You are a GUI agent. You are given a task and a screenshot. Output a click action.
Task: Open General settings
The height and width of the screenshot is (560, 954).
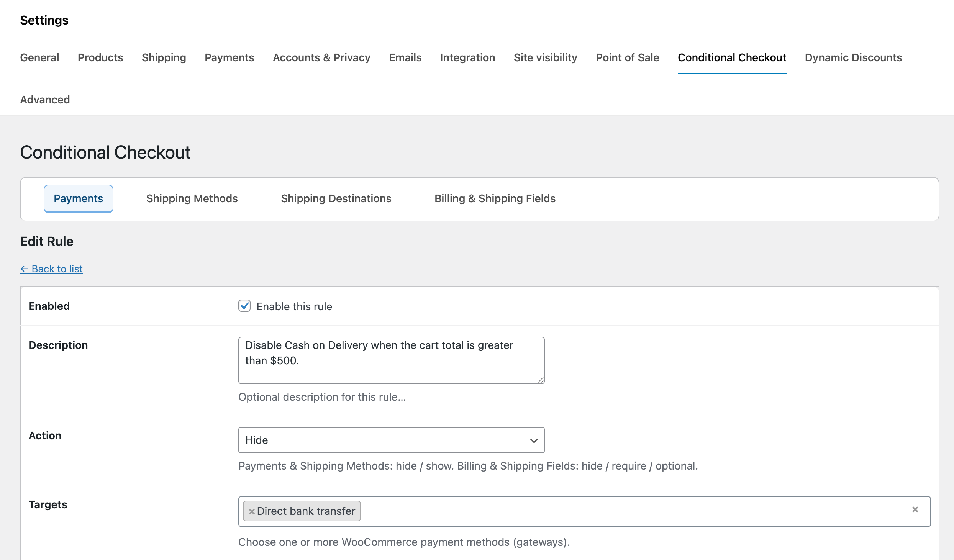coord(39,57)
